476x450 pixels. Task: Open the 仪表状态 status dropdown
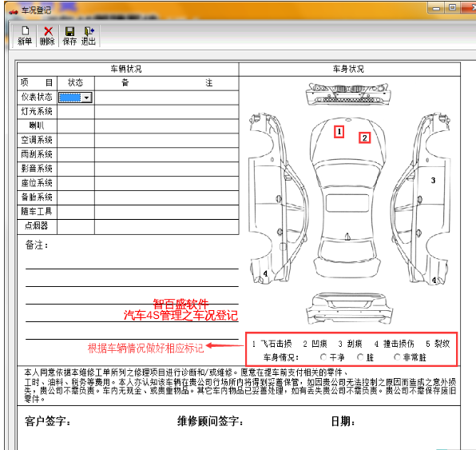[87, 98]
